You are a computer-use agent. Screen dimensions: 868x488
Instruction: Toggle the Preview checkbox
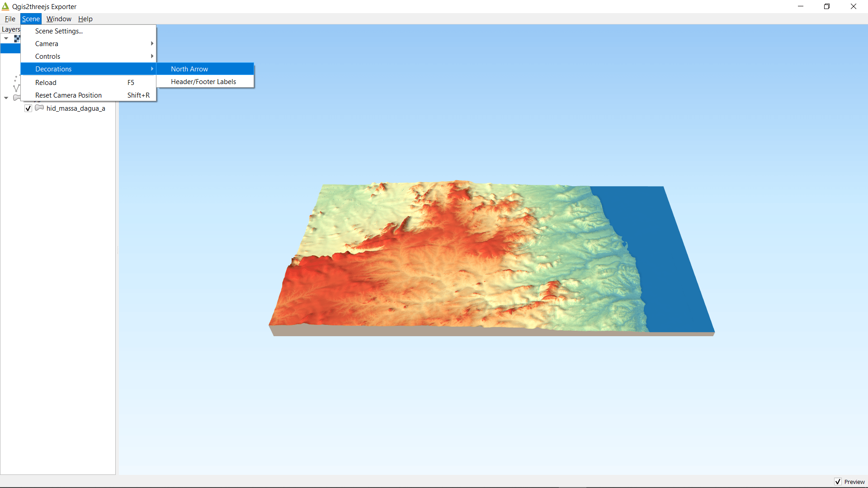tap(838, 482)
